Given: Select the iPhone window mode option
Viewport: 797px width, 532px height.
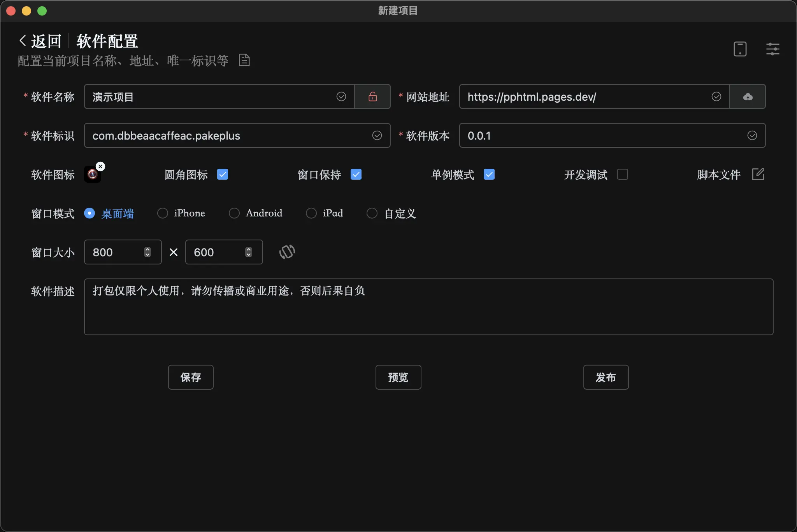Looking at the screenshot, I should pyautogui.click(x=163, y=213).
